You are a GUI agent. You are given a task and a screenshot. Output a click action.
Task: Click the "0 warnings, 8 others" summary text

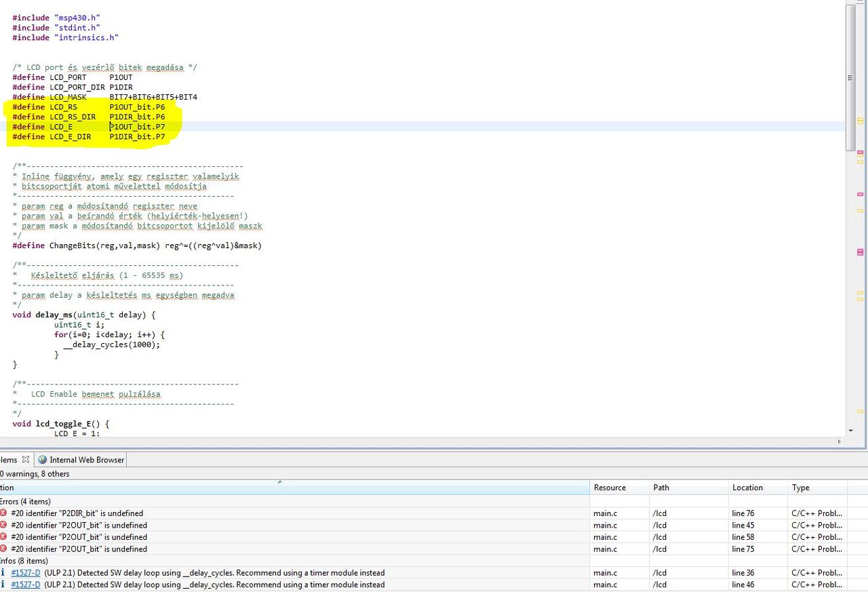pos(35,474)
